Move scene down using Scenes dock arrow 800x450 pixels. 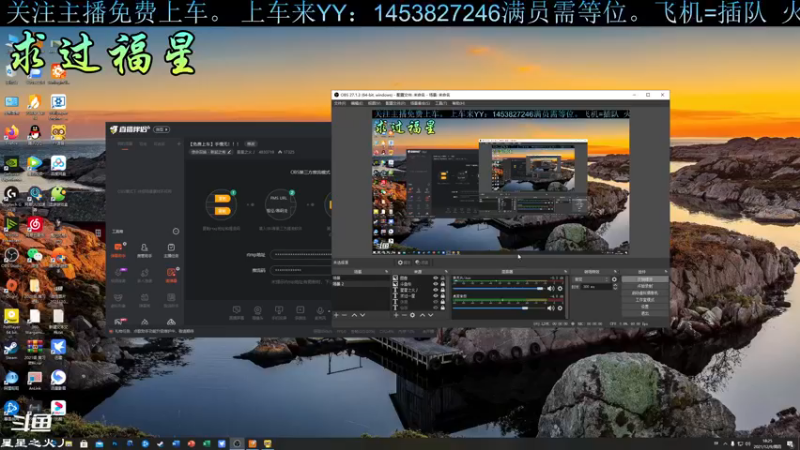[x=362, y=315]
